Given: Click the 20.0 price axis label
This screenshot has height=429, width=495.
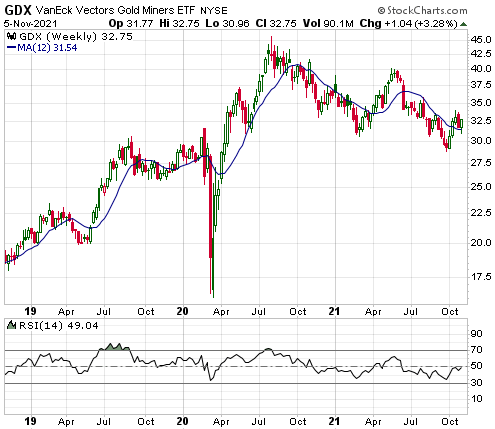Looking at the screenshot, I should tap(481, 243).
